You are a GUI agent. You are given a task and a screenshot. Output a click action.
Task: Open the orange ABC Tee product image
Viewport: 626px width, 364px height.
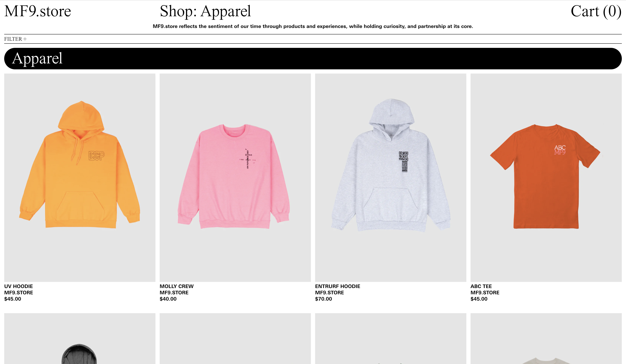[546, 178]
